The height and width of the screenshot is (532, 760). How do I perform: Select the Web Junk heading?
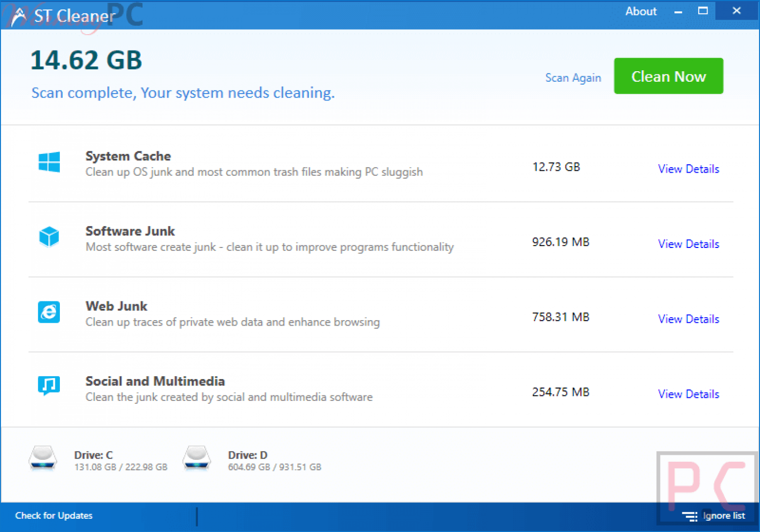(116, 306)
